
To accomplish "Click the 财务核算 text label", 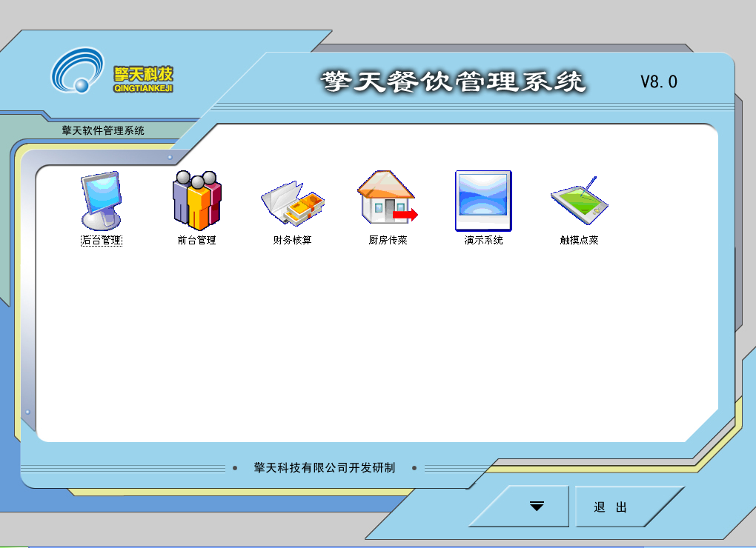I will tap(292, 241).
